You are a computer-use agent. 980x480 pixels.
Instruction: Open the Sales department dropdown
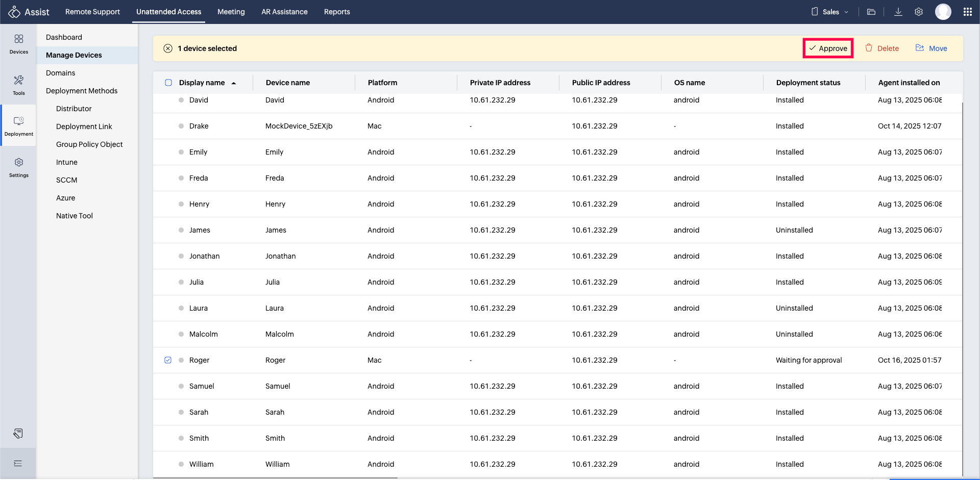click(830, 12)
